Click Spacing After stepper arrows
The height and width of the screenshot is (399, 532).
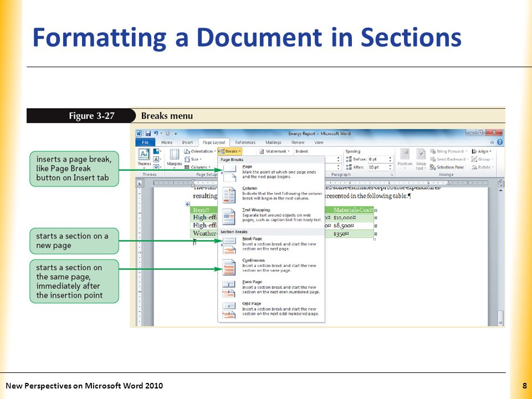(x=390, y=167)
